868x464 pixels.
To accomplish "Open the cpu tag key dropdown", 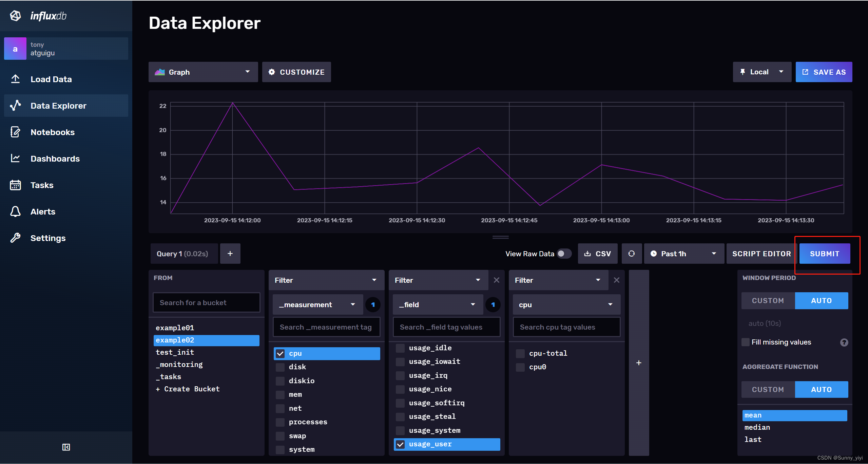I will coord(567,305).
